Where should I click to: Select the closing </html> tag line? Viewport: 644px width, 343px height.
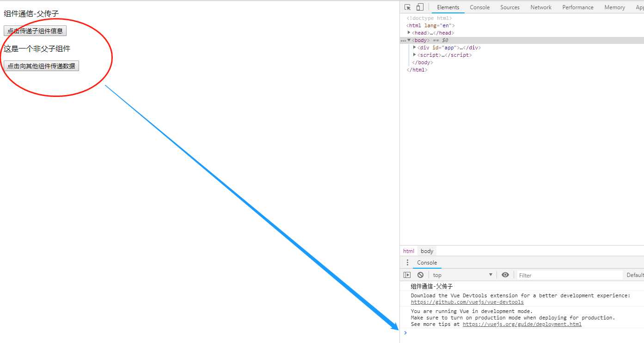point(417,70)
